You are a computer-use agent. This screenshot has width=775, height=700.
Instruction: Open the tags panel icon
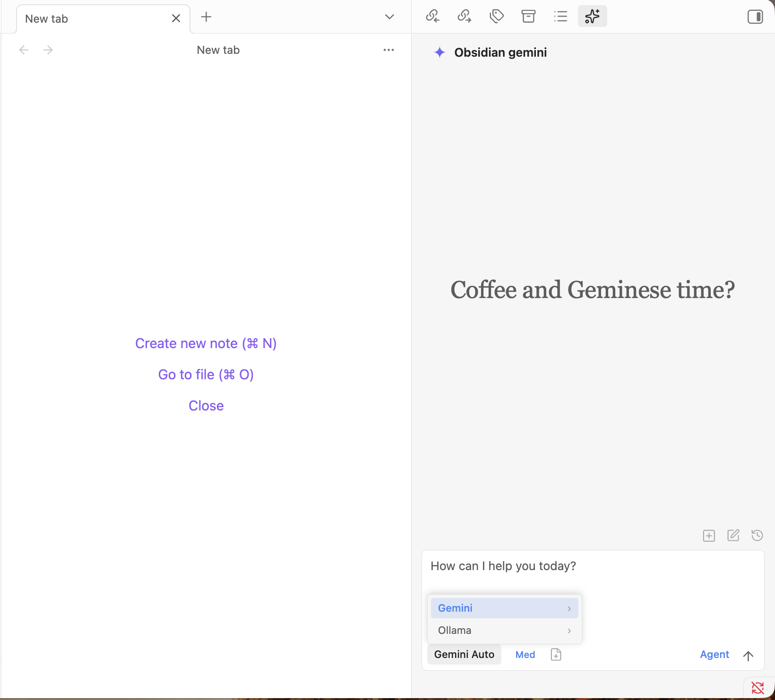pos(497,17)
